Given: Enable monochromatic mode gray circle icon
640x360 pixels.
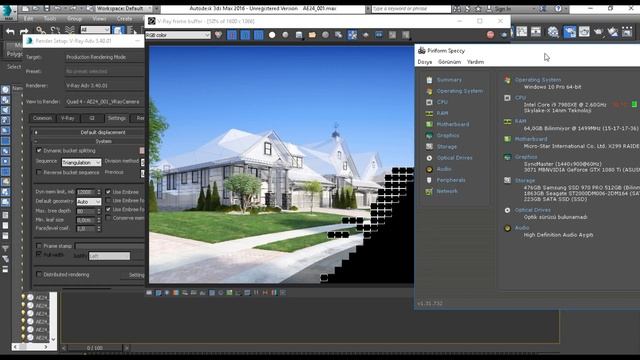Looking at the screenshot, I should pyautogui.click(x=285, y=35).
